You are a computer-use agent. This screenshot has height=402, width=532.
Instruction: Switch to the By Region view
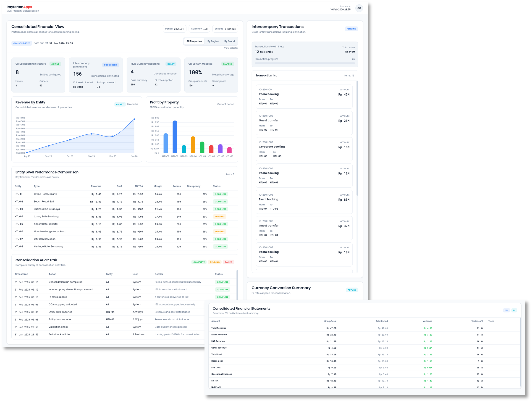point(213,41)
